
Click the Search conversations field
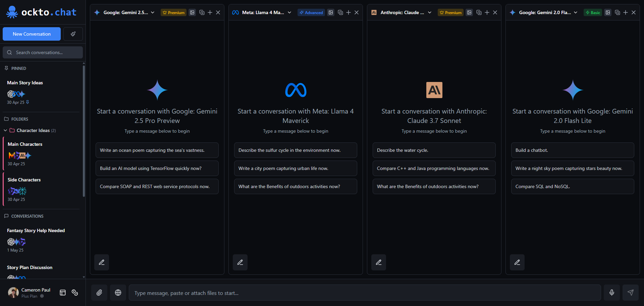43,52
